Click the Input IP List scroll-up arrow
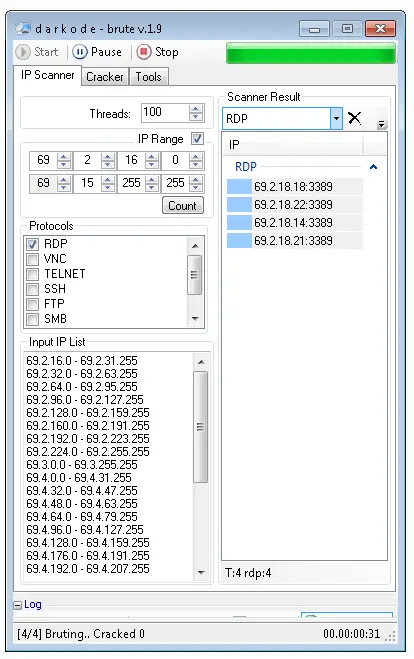Image resolution: width=414 pixels, height=659 pixels. pos(201,362)
